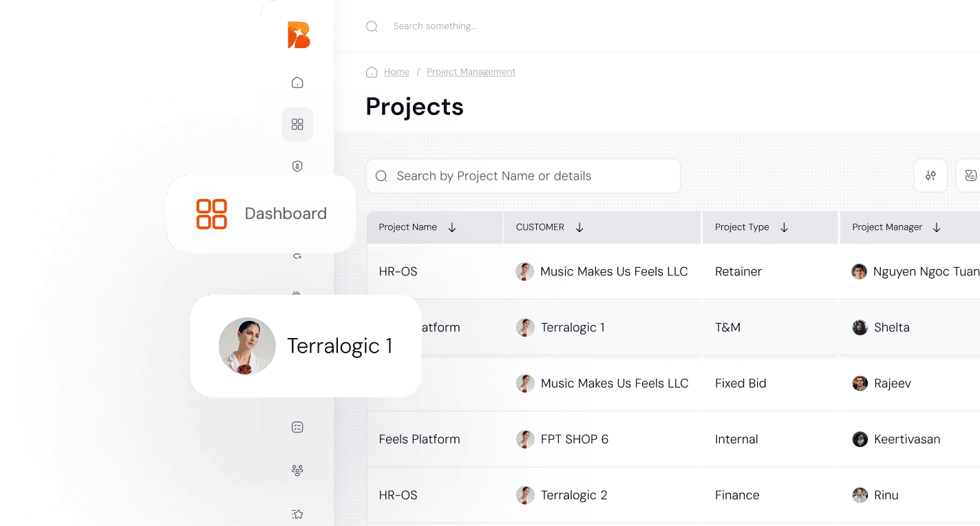The width and height of the screenshot is (980, 526).
Task: Open the shield icon in the sidebar
Action: pos(297,167)
